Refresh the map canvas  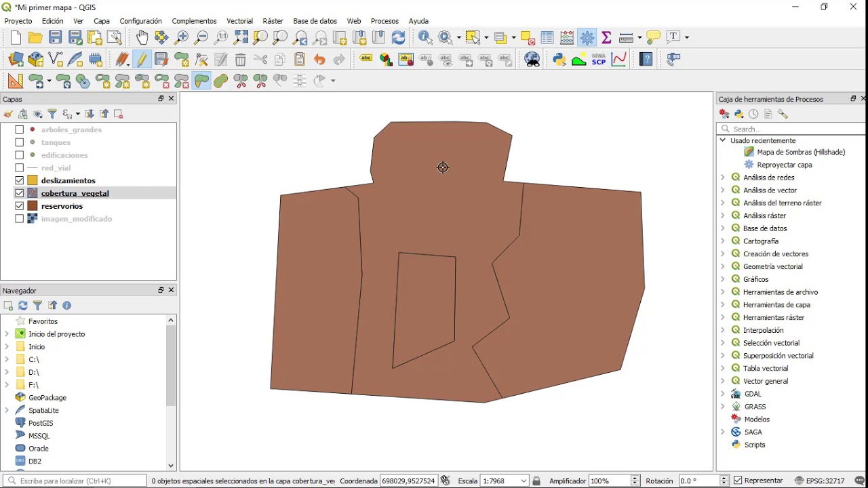(399, 38)
